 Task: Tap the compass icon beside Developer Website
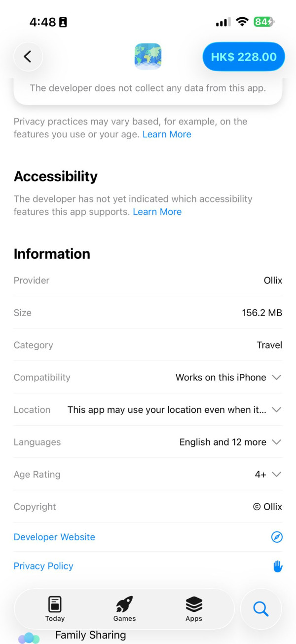pyautogui.click(x=277, y=537)
